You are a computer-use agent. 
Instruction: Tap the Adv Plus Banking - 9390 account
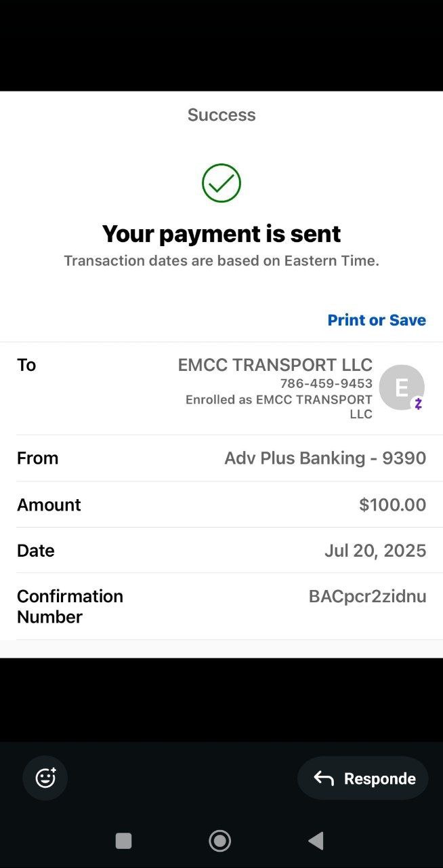325,458
